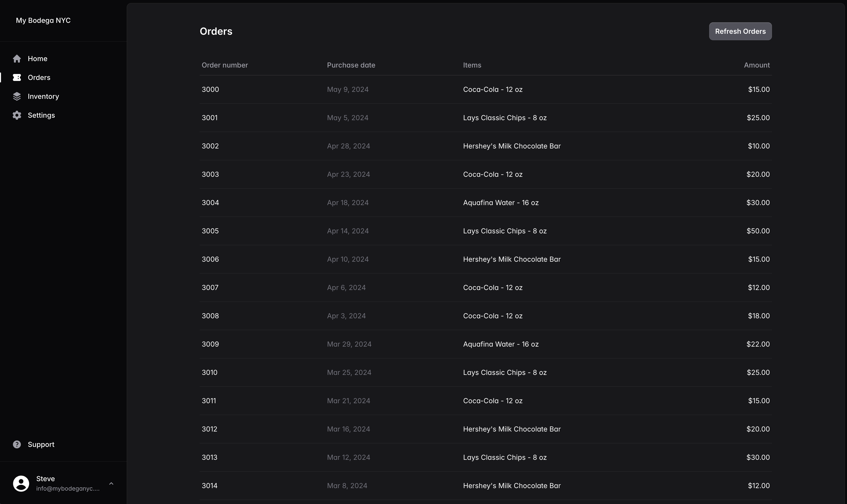Click the Order number column header
Image resolution: width=847 pixels, height=504 pixels.
point(225,65)
